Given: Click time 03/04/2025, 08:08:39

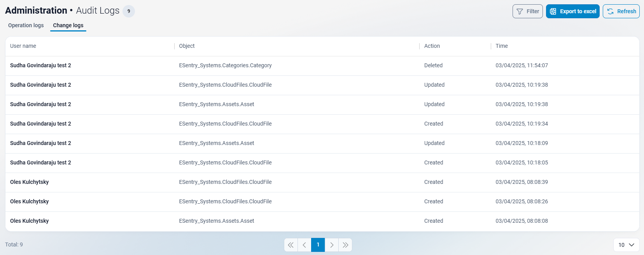Looking at the screenshot, I should [x=521, y=182].
